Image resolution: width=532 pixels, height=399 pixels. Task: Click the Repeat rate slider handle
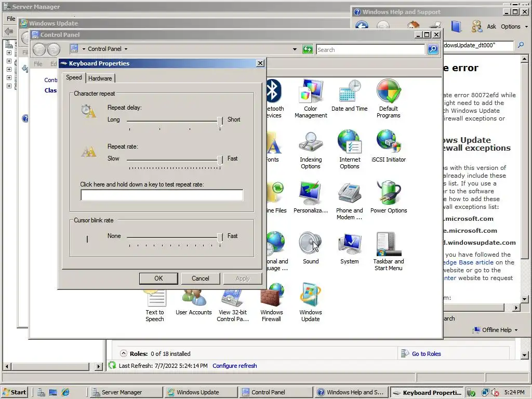(x=220, y=161)
